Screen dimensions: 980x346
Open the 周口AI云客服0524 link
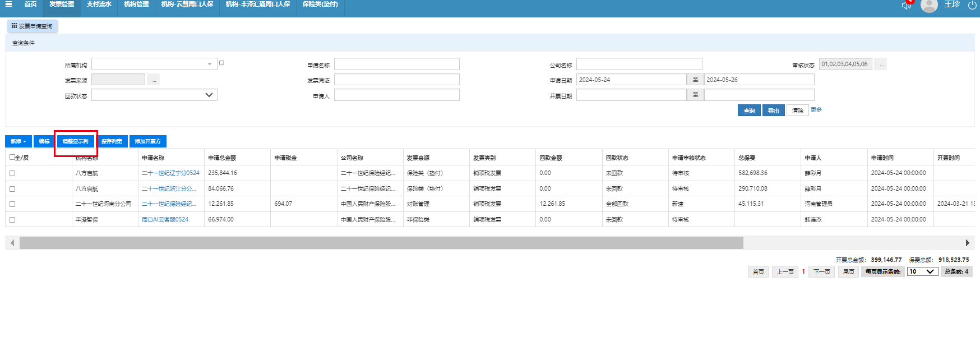pyautogui.click(x=165, y=220)
